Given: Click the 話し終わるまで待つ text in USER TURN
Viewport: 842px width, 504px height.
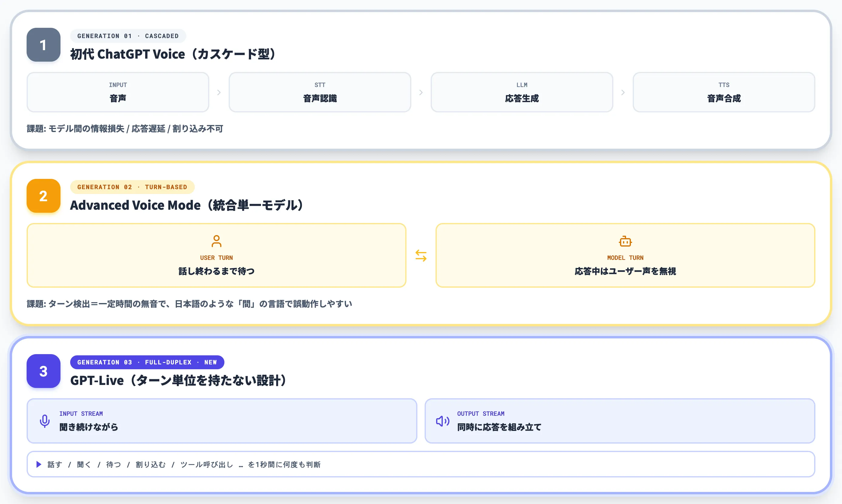Looking at the screenshot, I should click(217, 271).
